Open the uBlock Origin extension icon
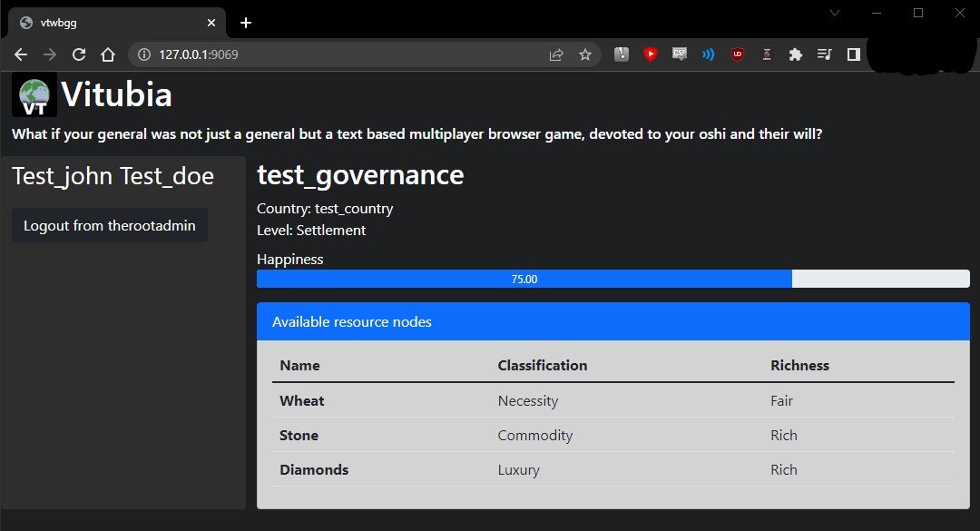 click(738, 54)
